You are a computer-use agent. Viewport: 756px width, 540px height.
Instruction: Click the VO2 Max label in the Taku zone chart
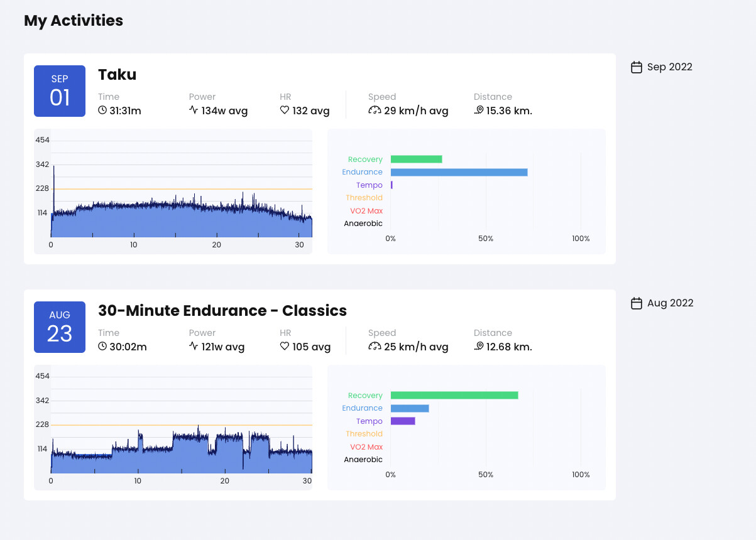tap(366, 211)
